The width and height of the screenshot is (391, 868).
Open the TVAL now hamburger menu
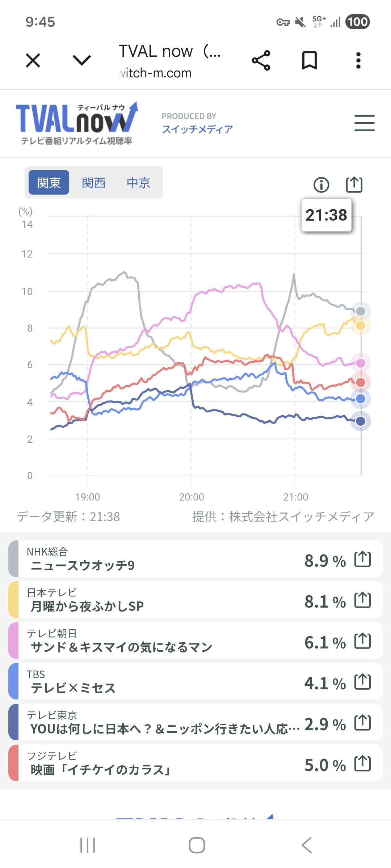click(x=364, y=123)
